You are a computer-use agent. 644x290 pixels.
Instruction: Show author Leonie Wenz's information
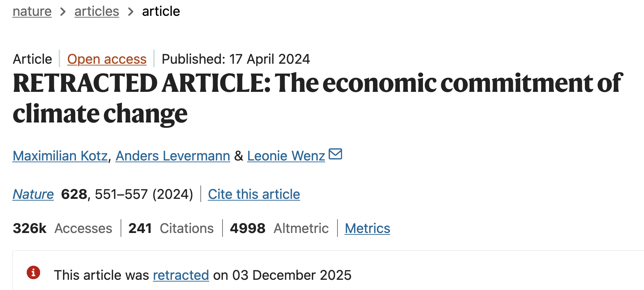click(286, 156)
